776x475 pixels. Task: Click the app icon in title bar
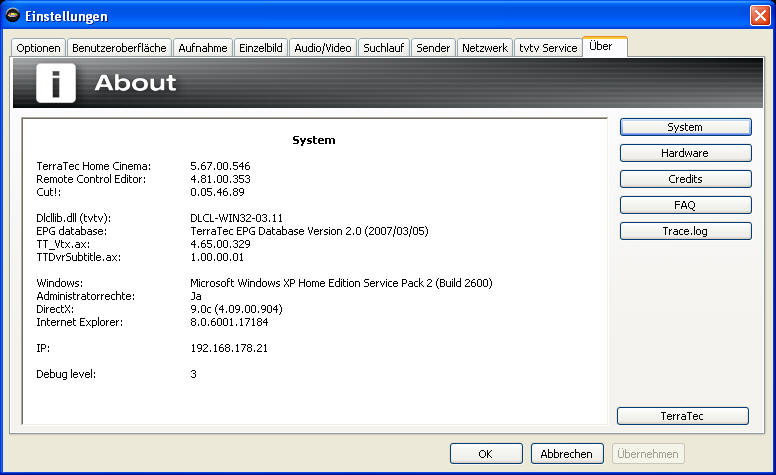point(13,16)
